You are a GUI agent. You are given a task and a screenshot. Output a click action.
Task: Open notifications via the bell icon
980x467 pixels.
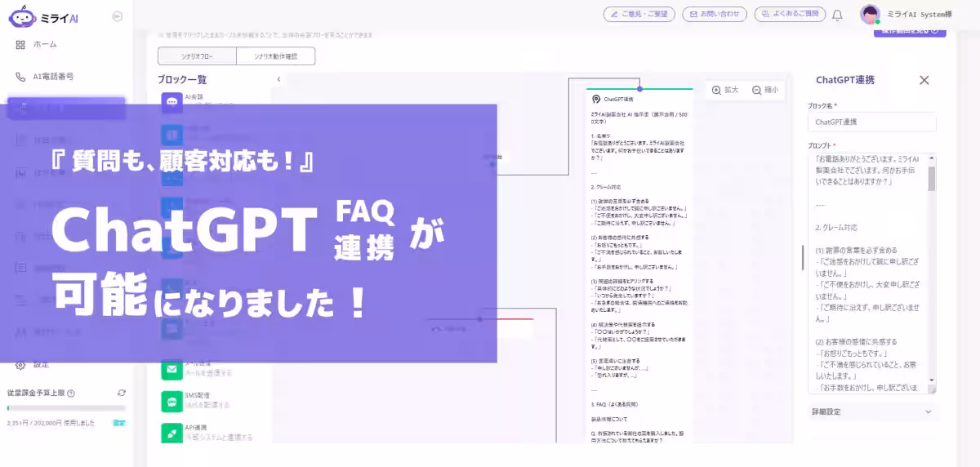837,15
